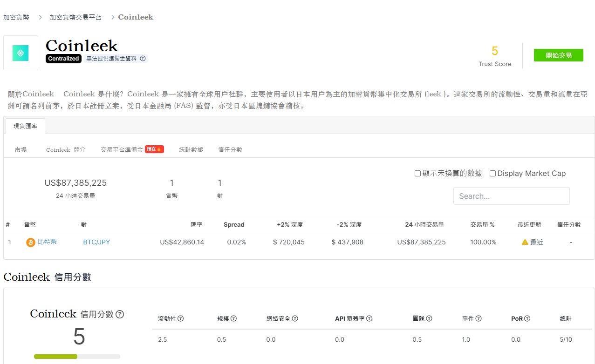This screenshot has width=595, height=364.
Task: Sort by 最近更新 column header
Action: click(x=529, y=225)
